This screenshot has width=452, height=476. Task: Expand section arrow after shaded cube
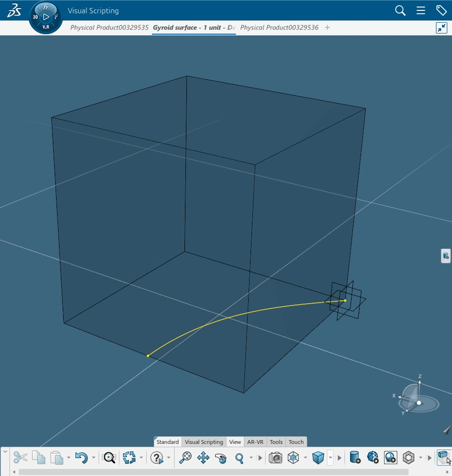pyautogui.click(x=339, y=458)
